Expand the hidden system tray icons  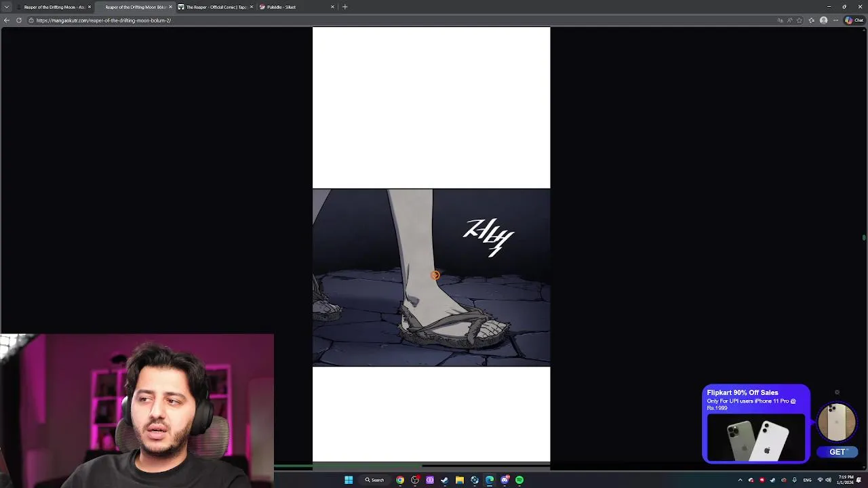point(740,480)
